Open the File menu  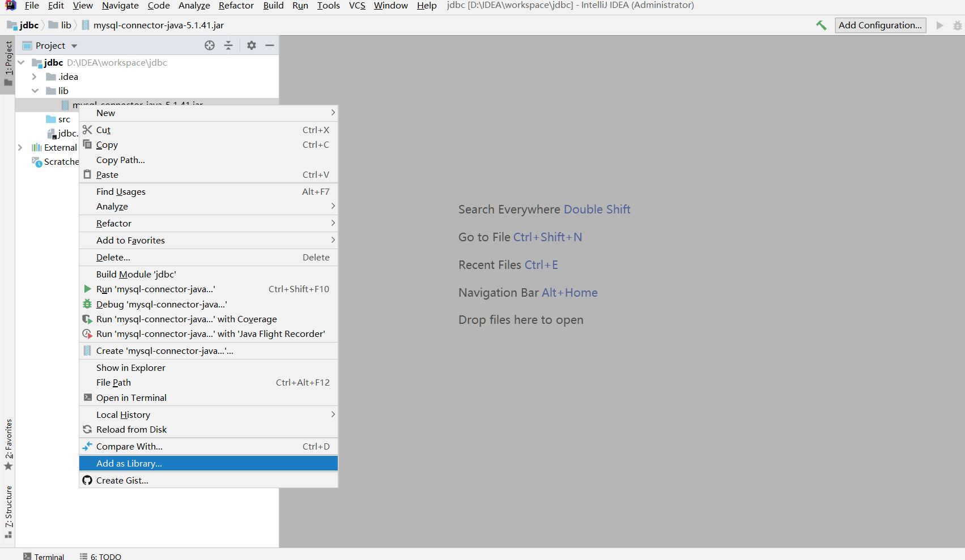(x=32, y=6)
